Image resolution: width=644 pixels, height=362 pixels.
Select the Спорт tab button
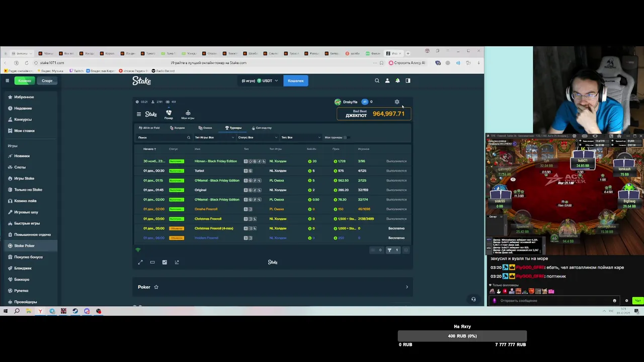pyautogui.click(x=47, y=80)
